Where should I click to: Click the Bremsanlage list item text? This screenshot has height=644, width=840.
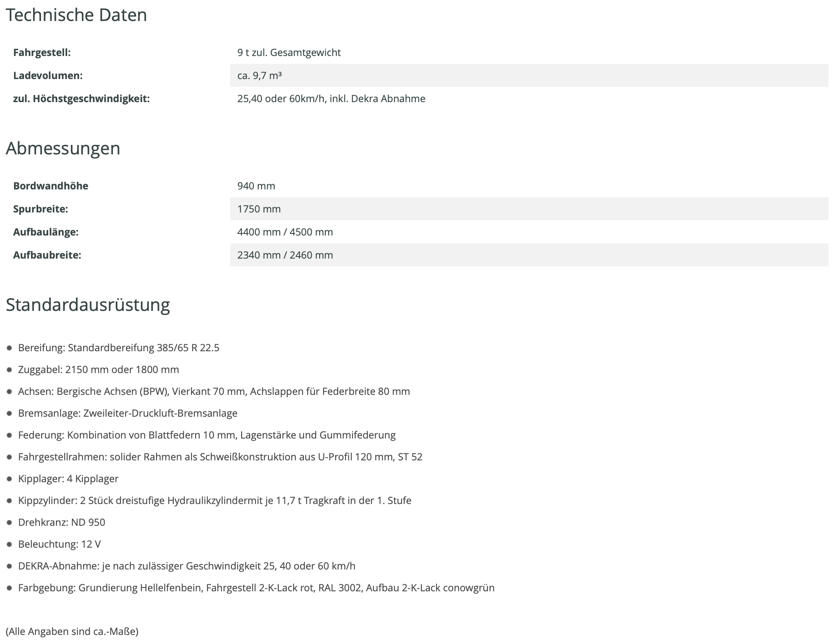(x=128, y=413)
